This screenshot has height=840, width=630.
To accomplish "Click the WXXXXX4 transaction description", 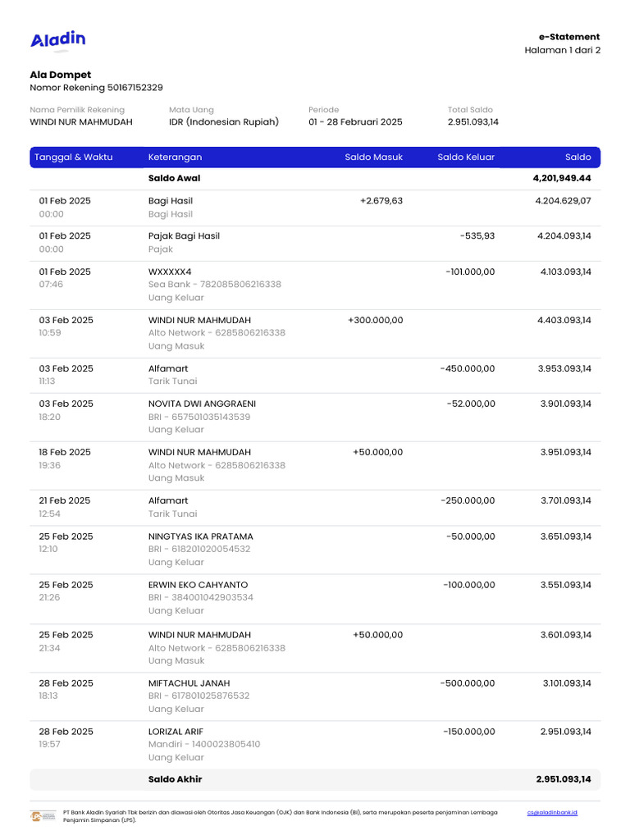I will pyautogui.click(x=170, y=272).
